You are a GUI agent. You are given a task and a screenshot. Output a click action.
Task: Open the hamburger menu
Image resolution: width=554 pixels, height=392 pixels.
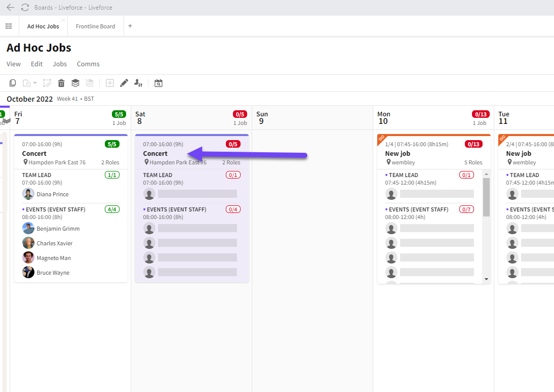point(9,26)
